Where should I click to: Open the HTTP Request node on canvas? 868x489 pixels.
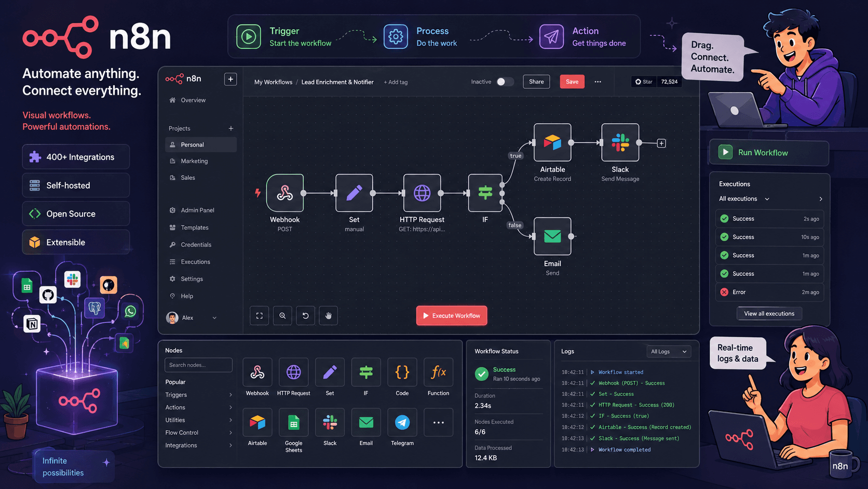(422, 193)
